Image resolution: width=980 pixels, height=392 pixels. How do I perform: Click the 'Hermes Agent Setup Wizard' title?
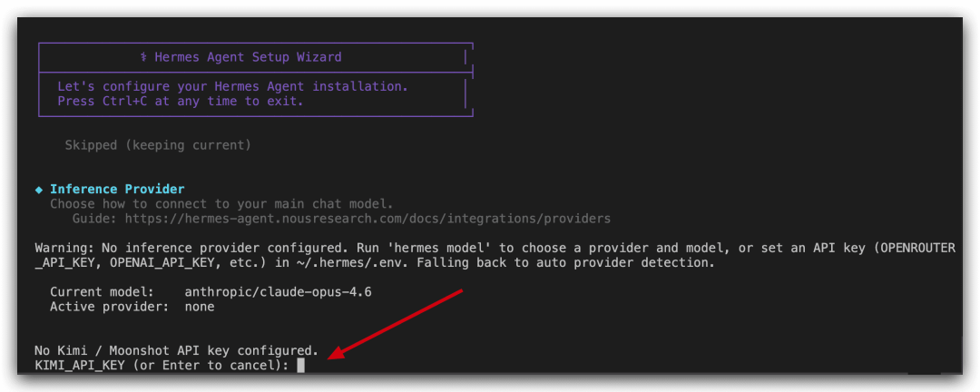248,57
